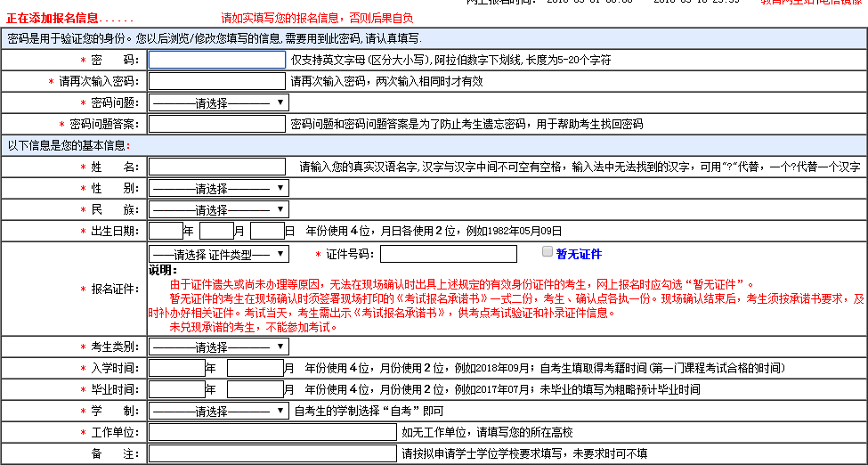
Task: Click the 入学时间 year field
Action: tap(177, 368)
